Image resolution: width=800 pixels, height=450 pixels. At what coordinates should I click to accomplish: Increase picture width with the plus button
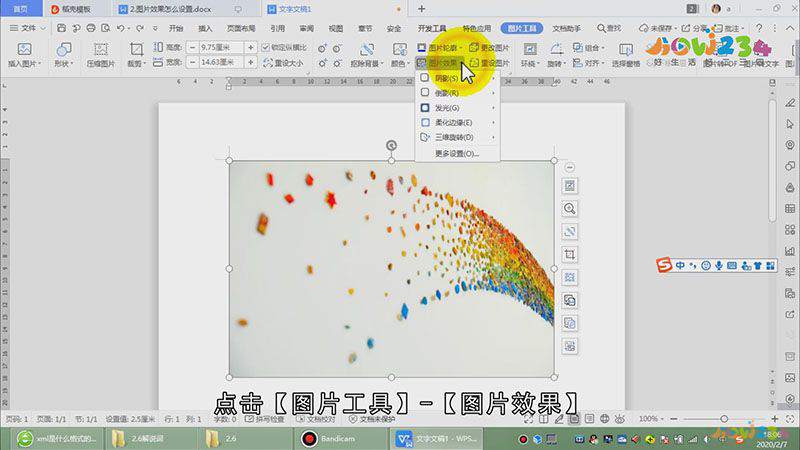pyautogui.click(x=251, y=62)
